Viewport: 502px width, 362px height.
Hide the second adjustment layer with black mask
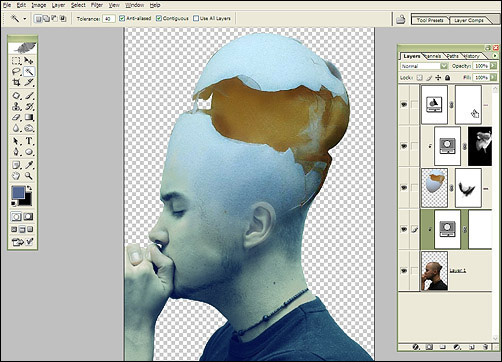click(x=404, y=146)
